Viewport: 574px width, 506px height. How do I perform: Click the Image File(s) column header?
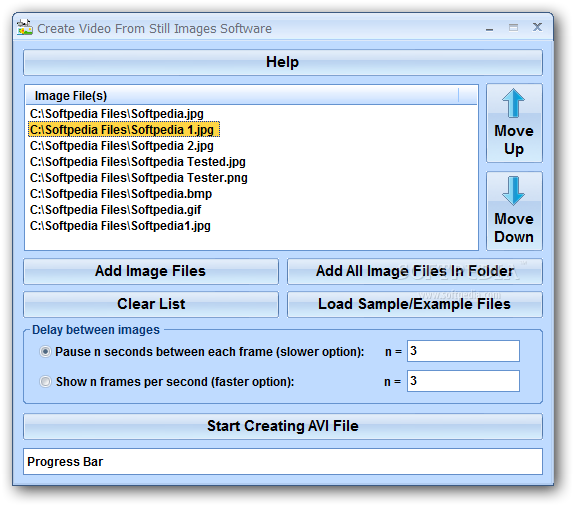point(242,96)
